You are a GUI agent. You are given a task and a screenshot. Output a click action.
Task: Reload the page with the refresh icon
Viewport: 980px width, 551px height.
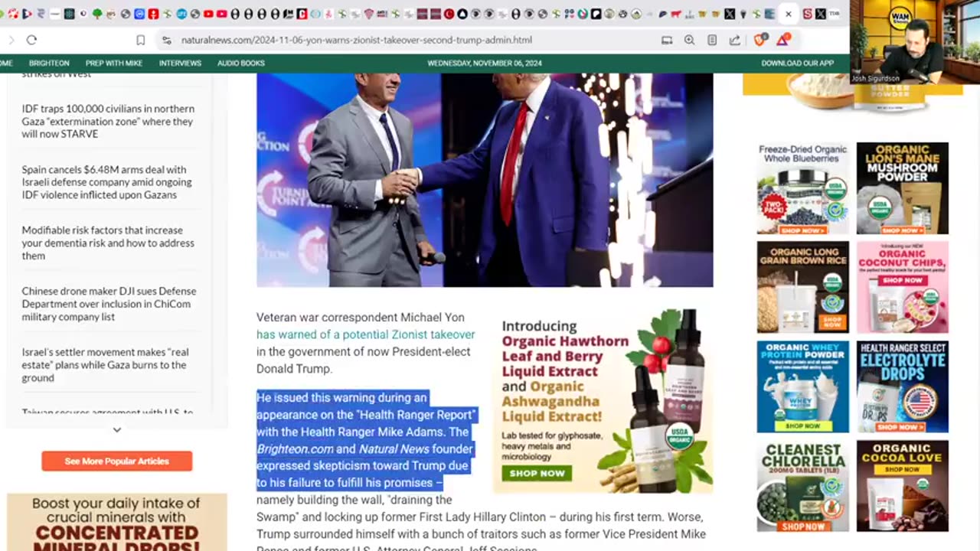pos(31,40)
